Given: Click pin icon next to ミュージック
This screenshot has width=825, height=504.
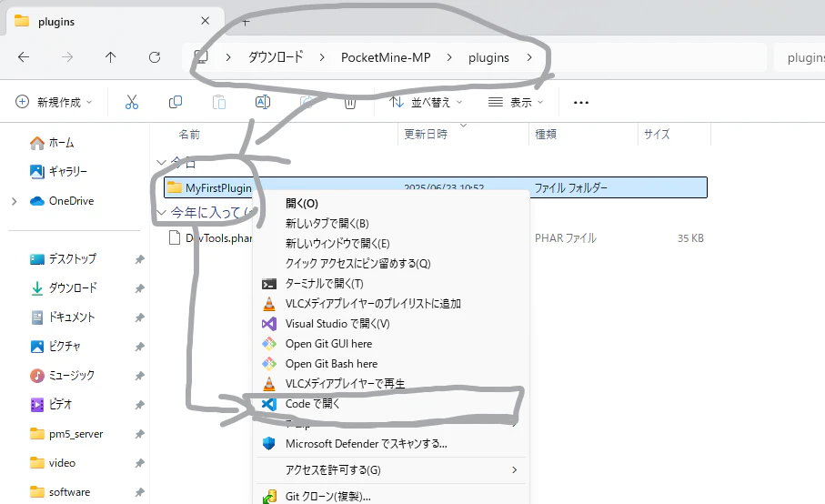Looking at the screenshot, I should 139,376.
